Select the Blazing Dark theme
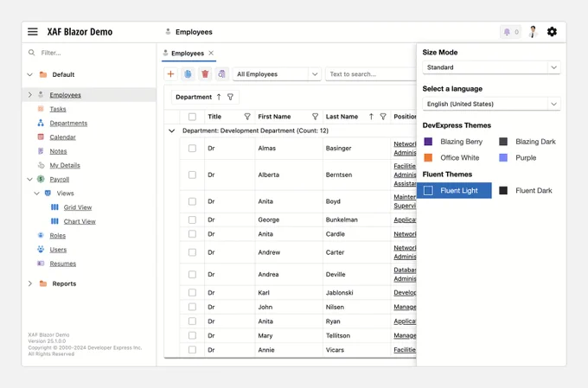This screenshot has width=588, height=388. coord(528,142)
